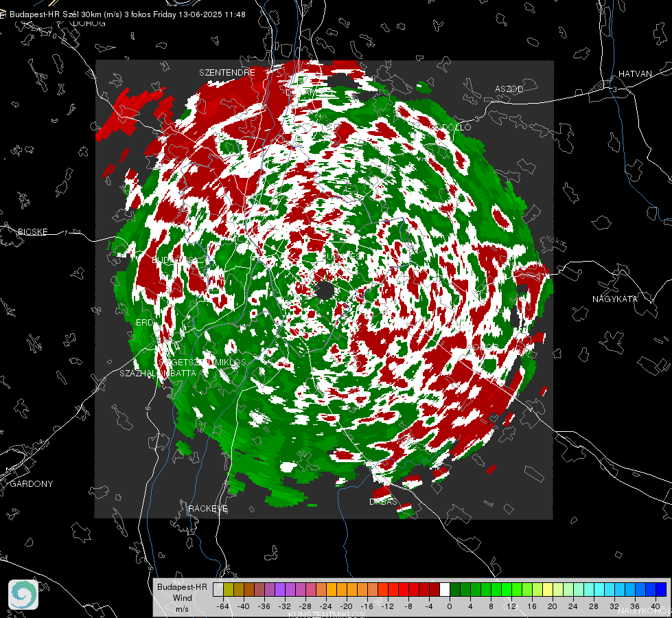Click the ERD city label
The width and height of the screenshot is (672, 618).
pos(144,323)
